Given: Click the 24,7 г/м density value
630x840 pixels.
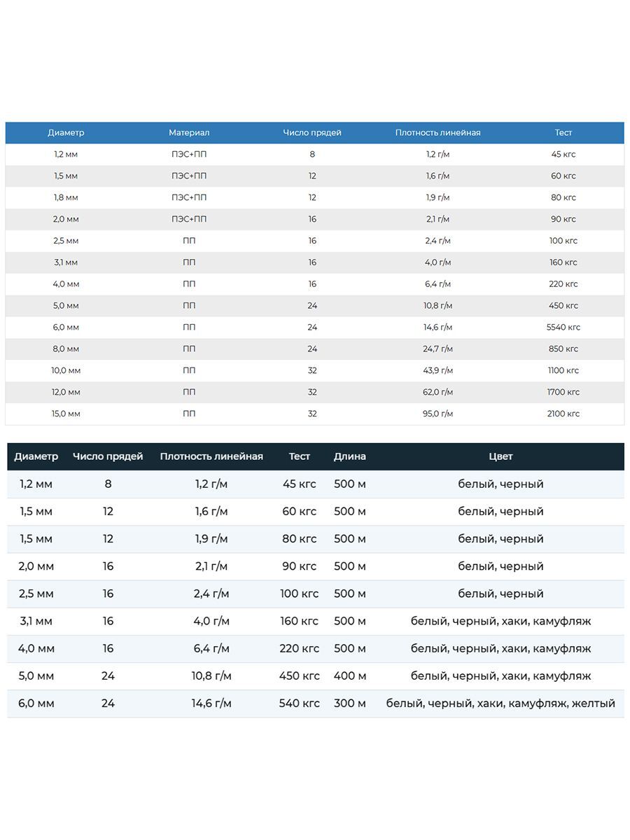Looking at the screenshot, I should coord(437,349).
